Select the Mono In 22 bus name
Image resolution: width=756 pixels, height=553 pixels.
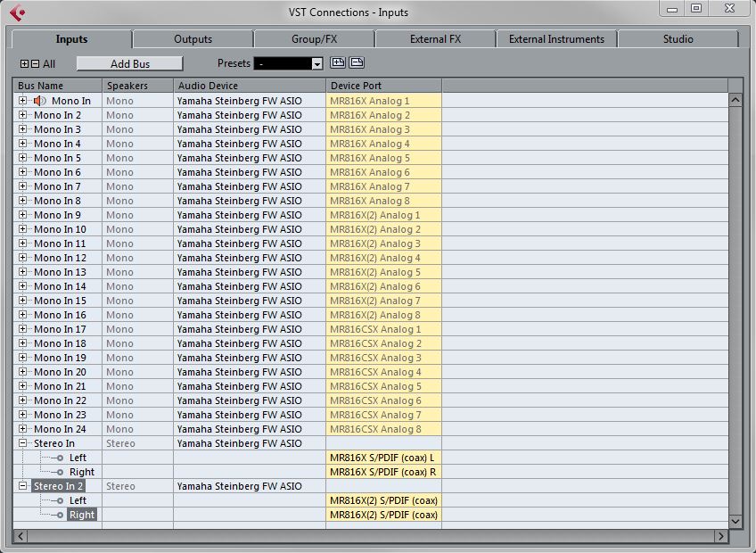60,400
